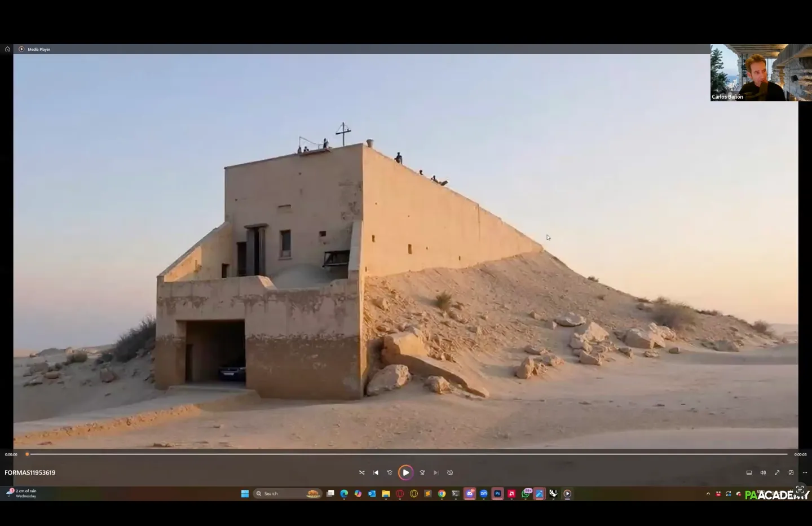Toggle shuffle mode in the player controls
This screenshot has width=812, height=526.
[x=362, y=473]
